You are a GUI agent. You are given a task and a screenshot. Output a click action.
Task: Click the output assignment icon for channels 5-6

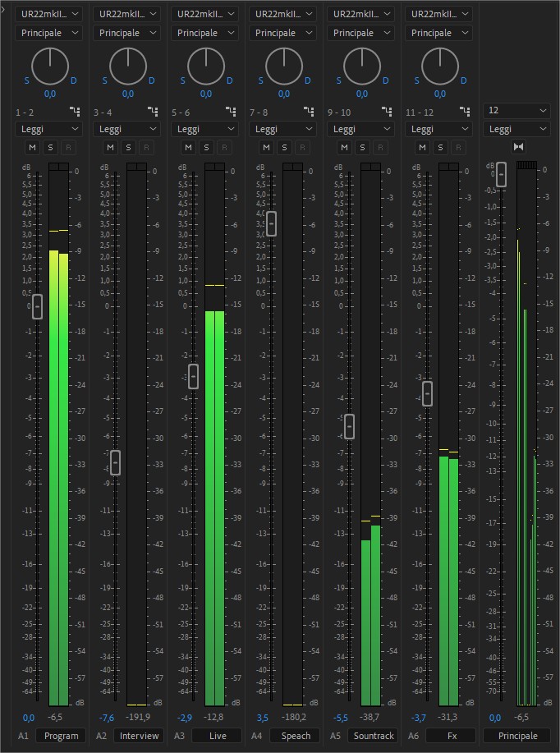click(x=231, y=111)
